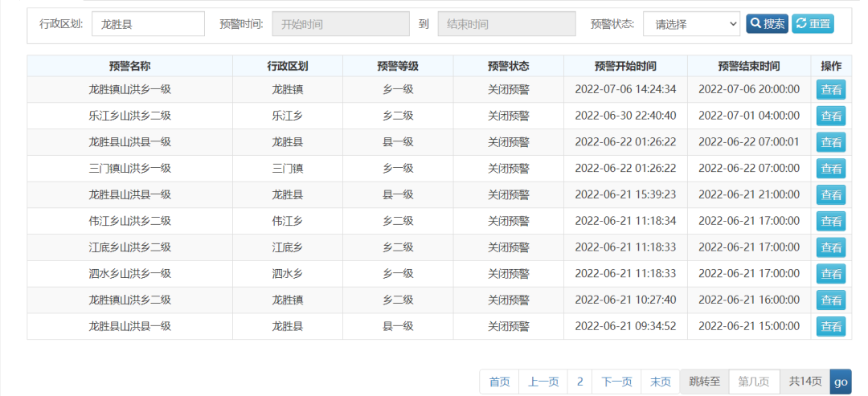Jump to 末页 last page

click(660, 382)
